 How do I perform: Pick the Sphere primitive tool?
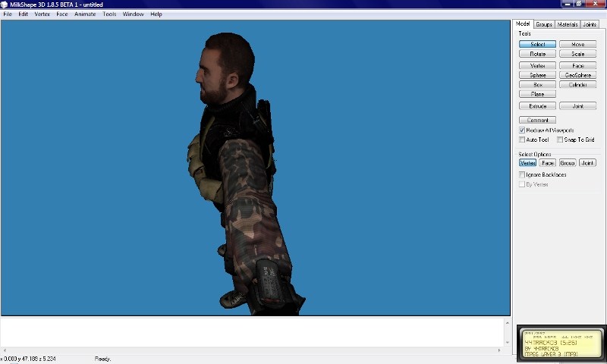pyautogui.click(x=537, y=75)
